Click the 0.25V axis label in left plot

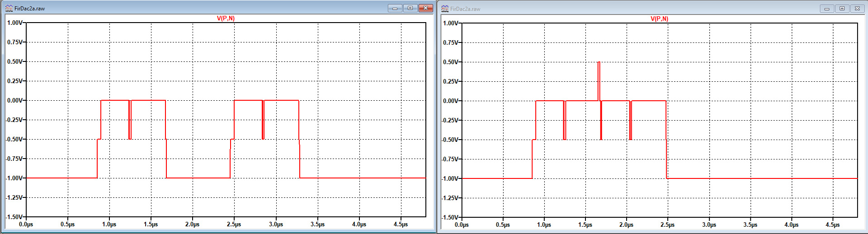pos(14,81)
